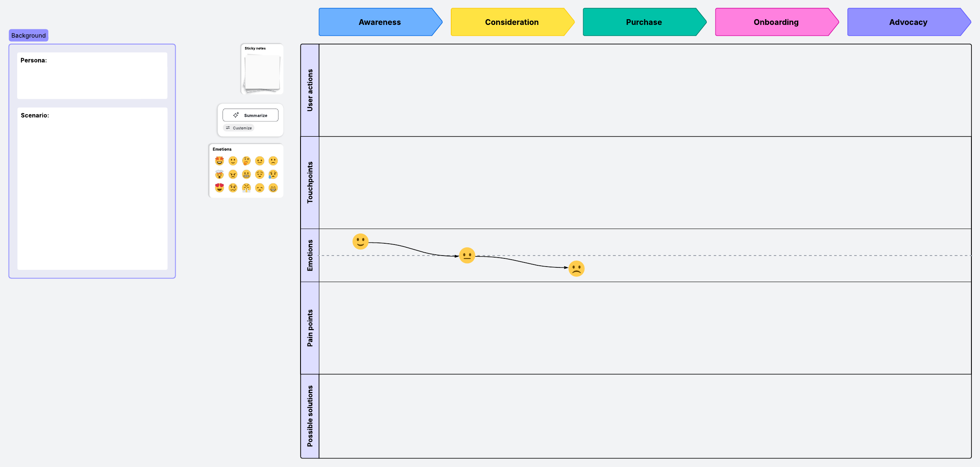Click the pink Onboarding stage arrow
This screenshot has width=980, height=467.
(x=776, y=22)
